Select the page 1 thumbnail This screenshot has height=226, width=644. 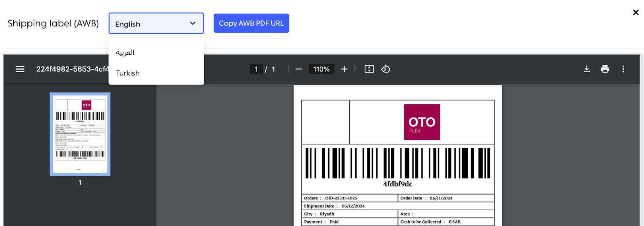point(80,134)
